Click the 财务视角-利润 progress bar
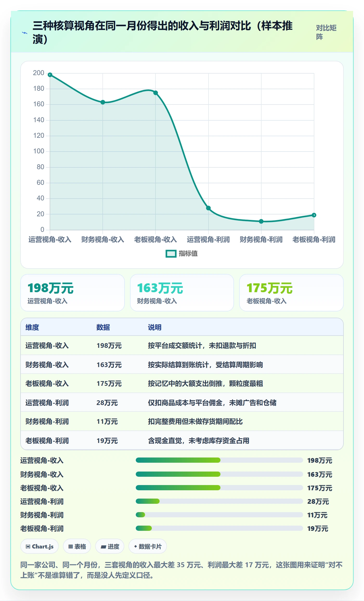 click(219, 515)
